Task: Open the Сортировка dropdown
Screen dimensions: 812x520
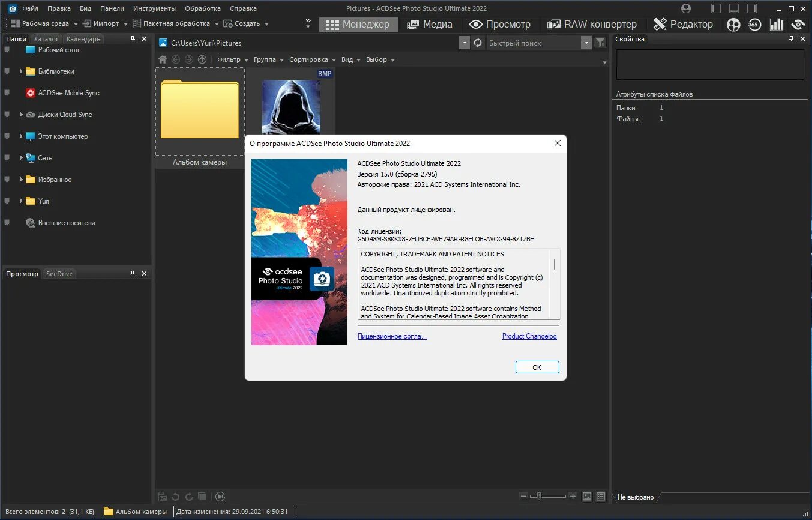Action: 312,59
